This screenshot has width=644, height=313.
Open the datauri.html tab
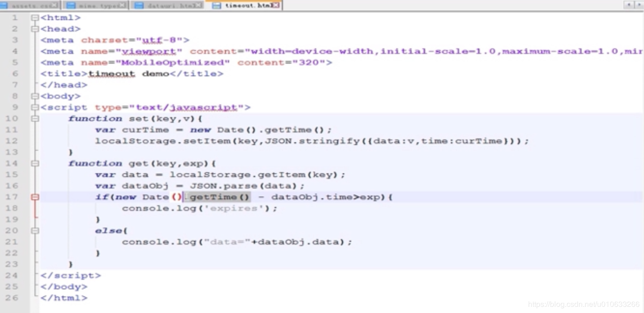[x=168, y=5]
